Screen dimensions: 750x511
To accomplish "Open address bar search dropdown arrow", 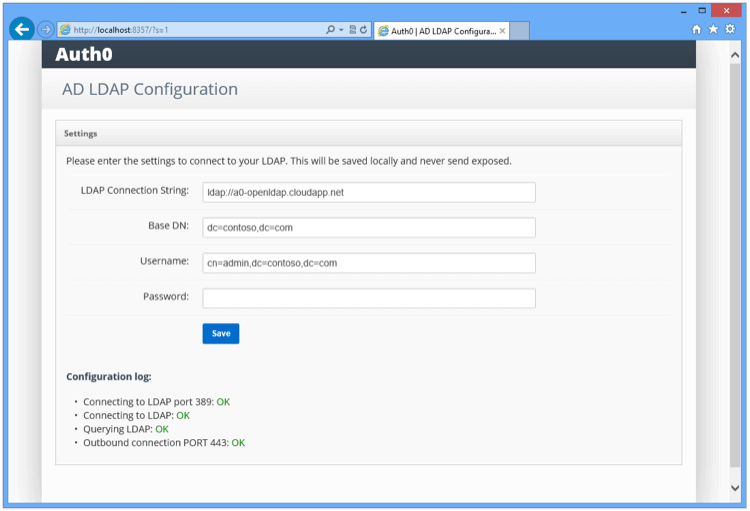I will (341, 30).
